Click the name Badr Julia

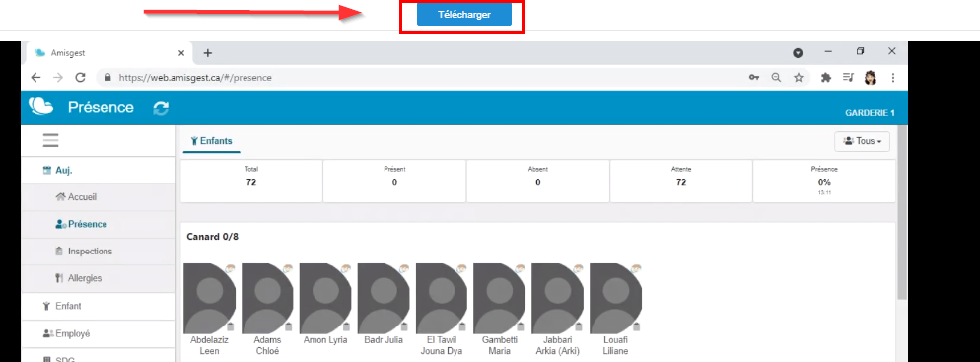(384, 340)
